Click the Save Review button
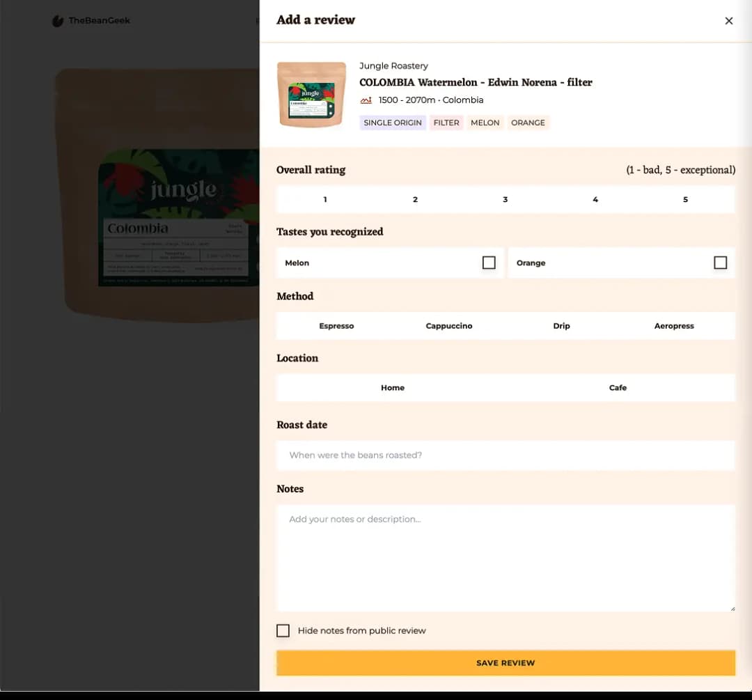Screen dimensions: 752x700 click(x=506, y=663)
